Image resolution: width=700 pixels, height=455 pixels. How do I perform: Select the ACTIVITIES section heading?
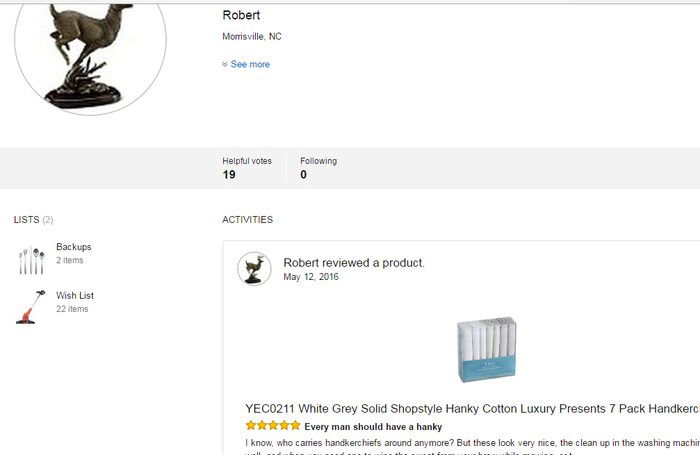[247, 220]
